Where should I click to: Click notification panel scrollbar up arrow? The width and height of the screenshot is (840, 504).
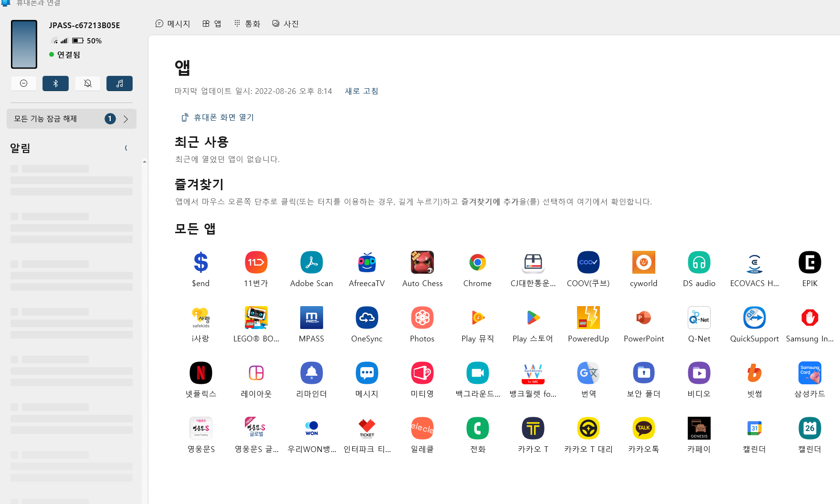click(x=144, y=162)
